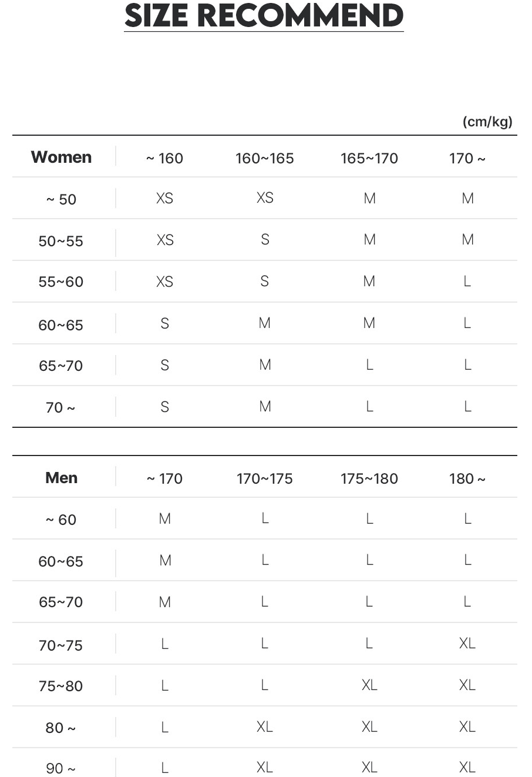Select the "Women" table header

coord(61,158)
